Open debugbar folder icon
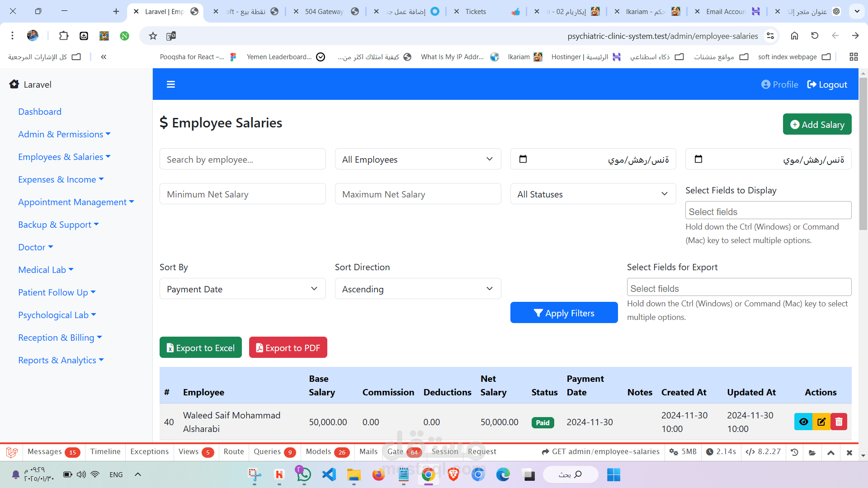Viewport: 868px width, 488px height. coord(812,452)
